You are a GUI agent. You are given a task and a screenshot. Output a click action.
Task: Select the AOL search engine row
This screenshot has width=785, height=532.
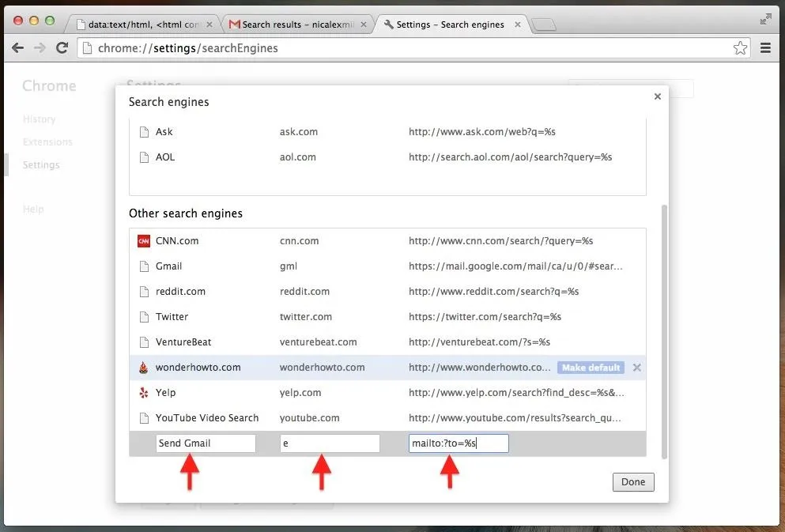click(x=387, y=157)
